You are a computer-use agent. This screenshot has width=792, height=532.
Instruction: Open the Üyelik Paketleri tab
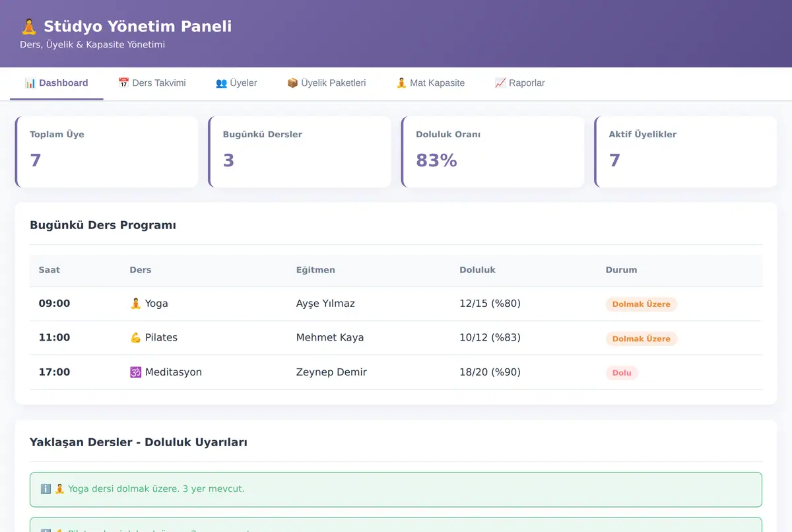(326, 83)
